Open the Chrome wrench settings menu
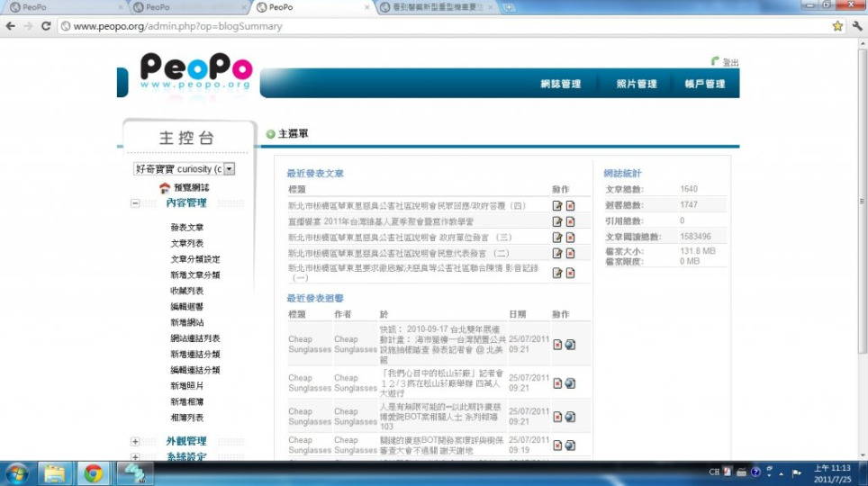 click(x=854, y=26)
